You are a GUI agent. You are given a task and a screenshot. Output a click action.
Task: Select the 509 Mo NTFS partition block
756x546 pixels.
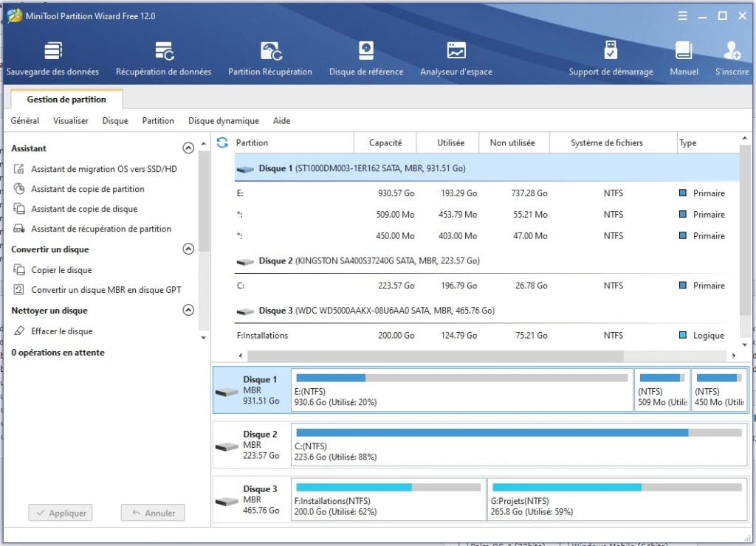point(662,390)
